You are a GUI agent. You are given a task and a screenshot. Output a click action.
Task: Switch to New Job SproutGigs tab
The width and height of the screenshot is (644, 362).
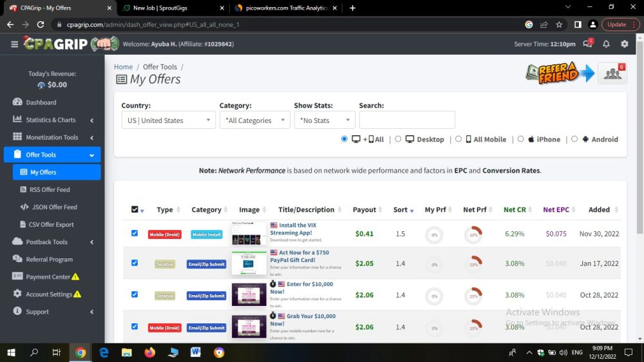click(173, 8)
